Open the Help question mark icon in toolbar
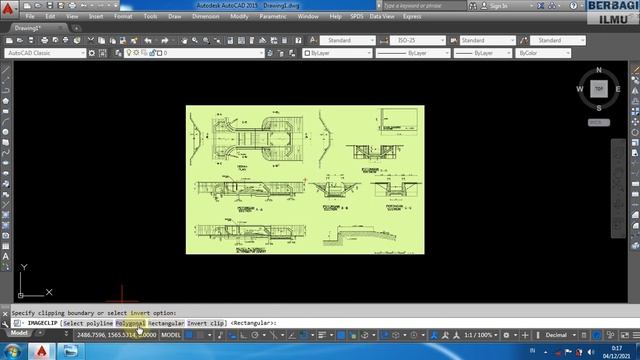The image size is (640, 360). coord(298,40)
